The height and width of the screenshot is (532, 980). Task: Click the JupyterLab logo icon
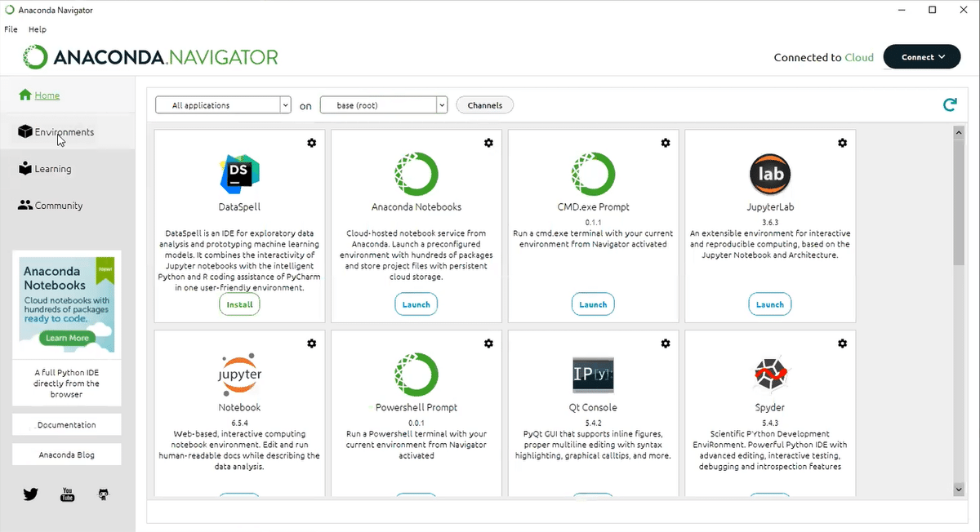770,173
